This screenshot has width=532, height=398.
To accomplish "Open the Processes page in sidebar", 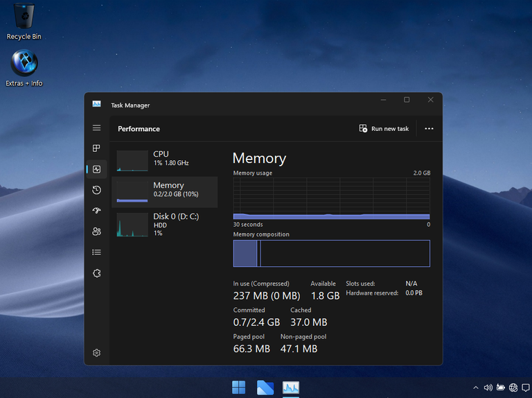I will [97, 148].
